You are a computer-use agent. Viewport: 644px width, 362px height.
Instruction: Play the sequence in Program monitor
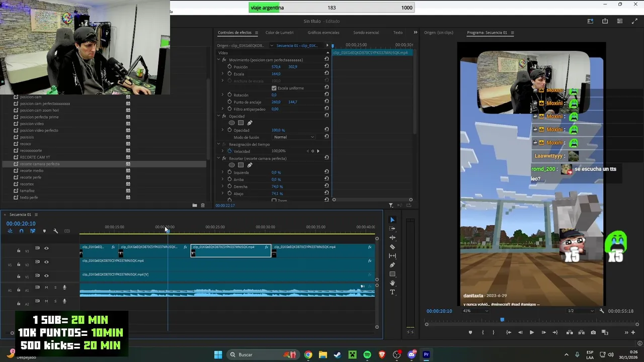coord(531,332)
